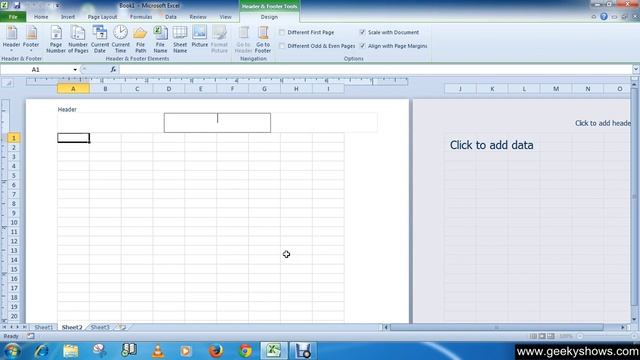Expand the formula bar
The width and height of the screenshot is (640, 360).
click(x=636, y=69)
